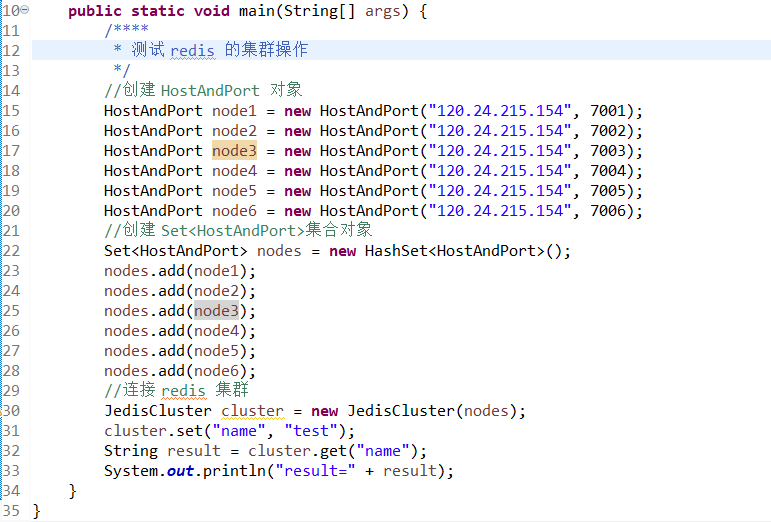
Task: Click the string "name" on line 31
Action: pyautogui.click(x=239, y=431)
